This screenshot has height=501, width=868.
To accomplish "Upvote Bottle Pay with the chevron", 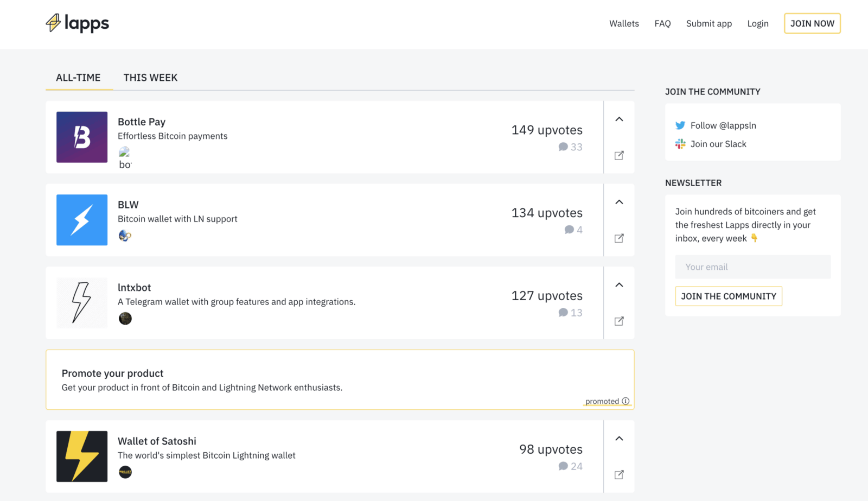I will 619,119.
